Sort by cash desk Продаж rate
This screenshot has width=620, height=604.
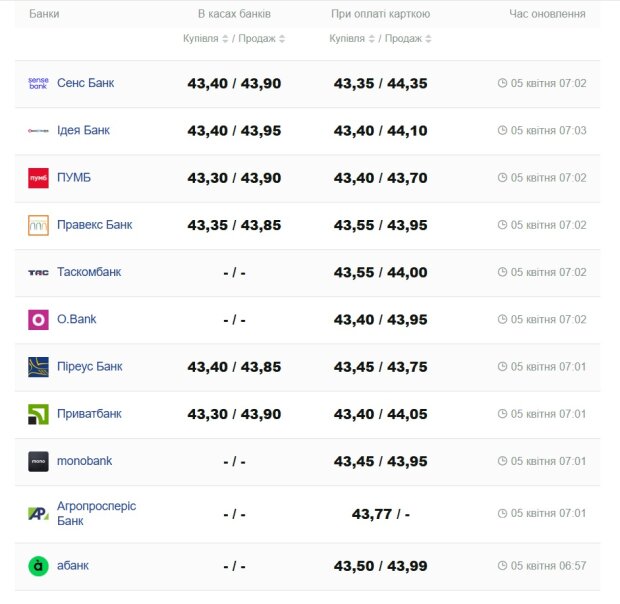pyautogui.click(x=262, y=39)
